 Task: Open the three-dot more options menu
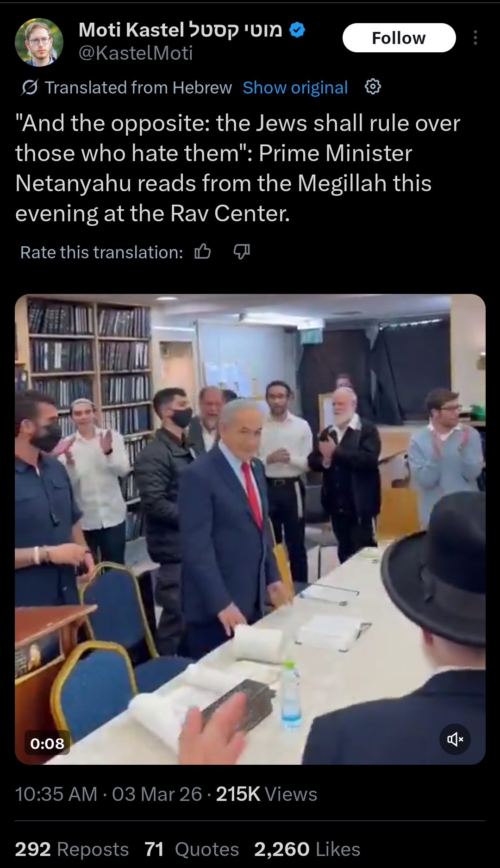(x=475, y=37)
